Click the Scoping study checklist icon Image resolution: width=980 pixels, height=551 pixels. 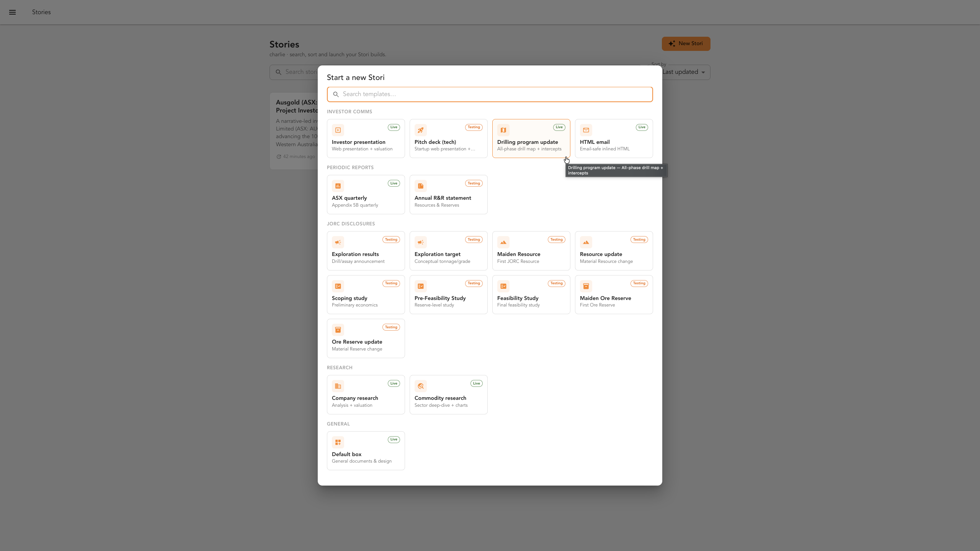pos(338,286)
